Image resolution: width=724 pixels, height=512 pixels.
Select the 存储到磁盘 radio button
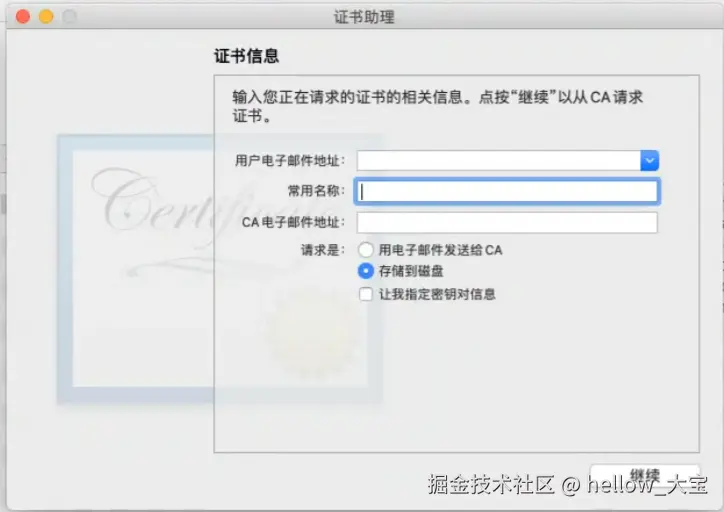pyautogui.click(x=366, y=271)
